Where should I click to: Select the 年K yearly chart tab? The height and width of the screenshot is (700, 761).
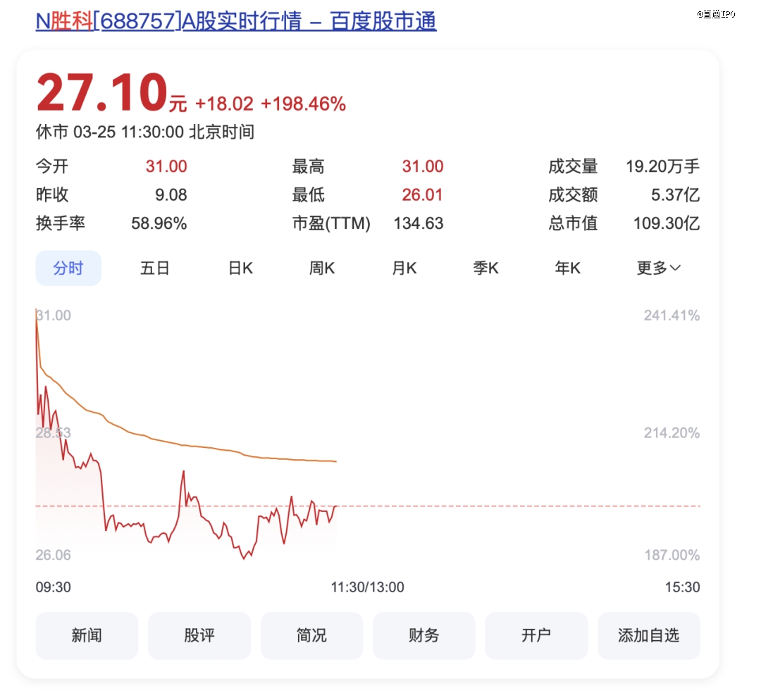pyautogui.click(x=567, y=268)
